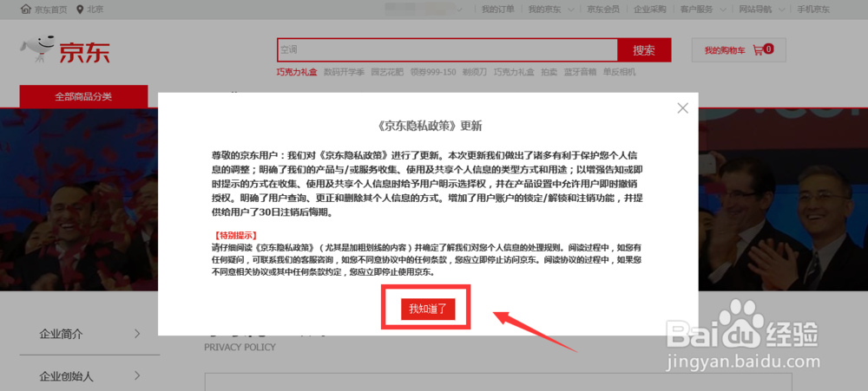
Task: Open 企业采购 link in the top bar
Action: click(x=650, y=10)
